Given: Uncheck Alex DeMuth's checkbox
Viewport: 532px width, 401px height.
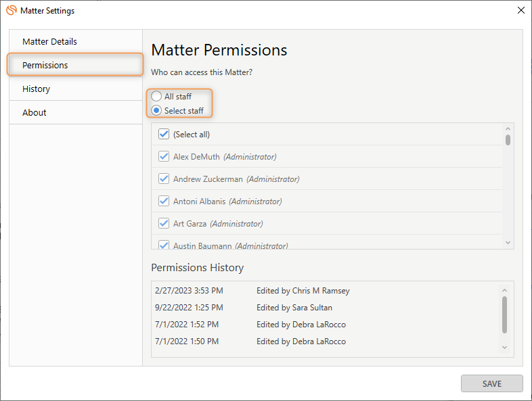Looking at the screenshot, I should click(164, 157).
